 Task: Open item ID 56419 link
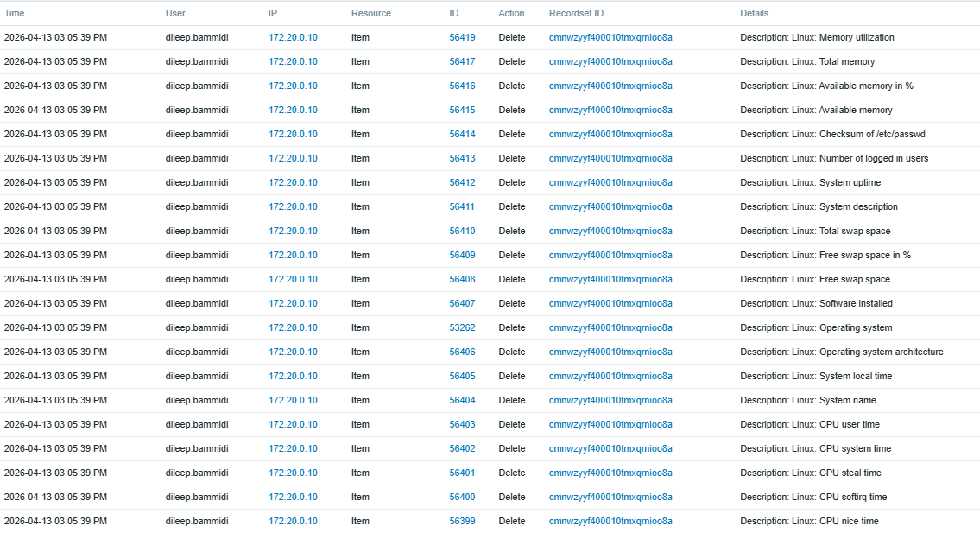tap(462, 38)
